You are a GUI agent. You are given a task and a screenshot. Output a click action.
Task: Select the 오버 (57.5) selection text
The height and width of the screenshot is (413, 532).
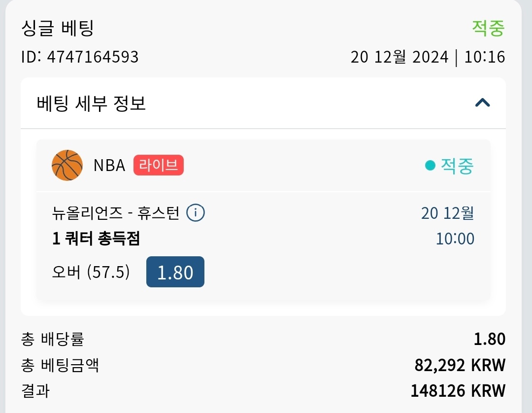coord(91,272)
